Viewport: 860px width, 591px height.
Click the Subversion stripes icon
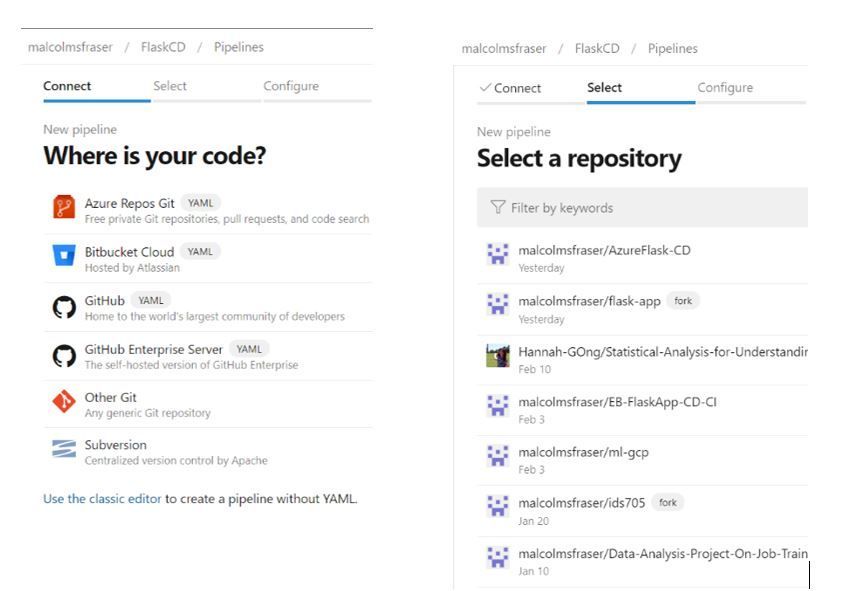[64, 448]
